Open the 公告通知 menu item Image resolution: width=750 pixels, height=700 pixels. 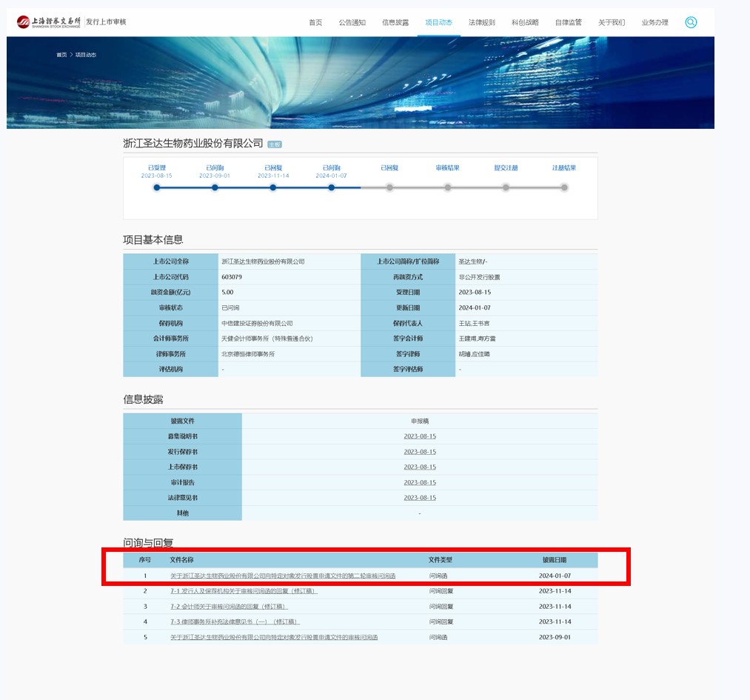pyautogui.click(x=352, y=22)
